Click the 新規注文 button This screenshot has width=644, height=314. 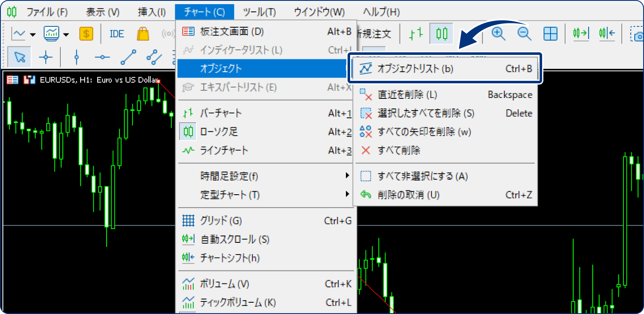coord(374,33)
